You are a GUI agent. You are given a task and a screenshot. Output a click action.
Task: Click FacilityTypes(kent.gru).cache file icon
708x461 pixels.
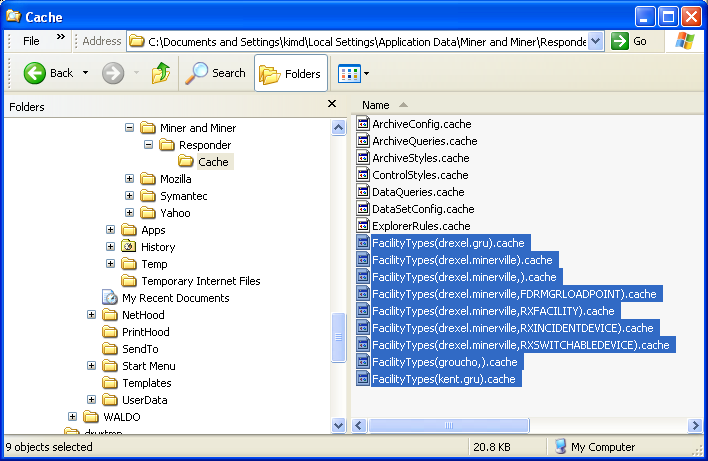[x=363, y=379]
